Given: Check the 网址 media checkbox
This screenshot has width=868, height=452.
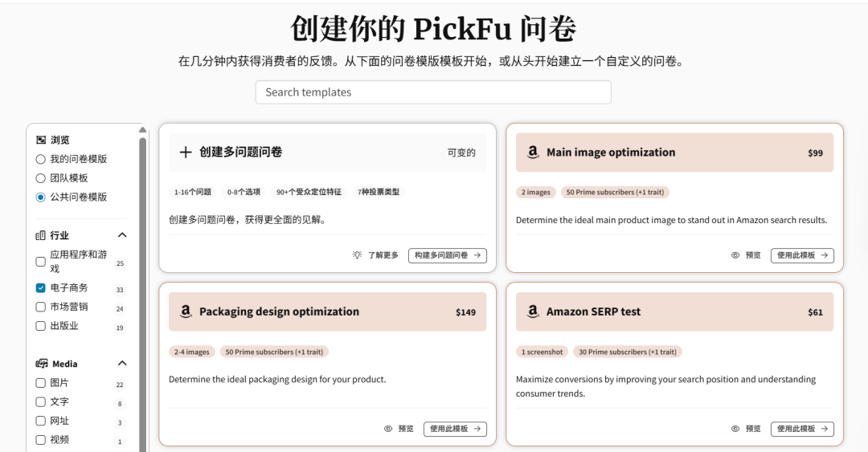Looking at the screenshot, I should click(x=40, y=421).
